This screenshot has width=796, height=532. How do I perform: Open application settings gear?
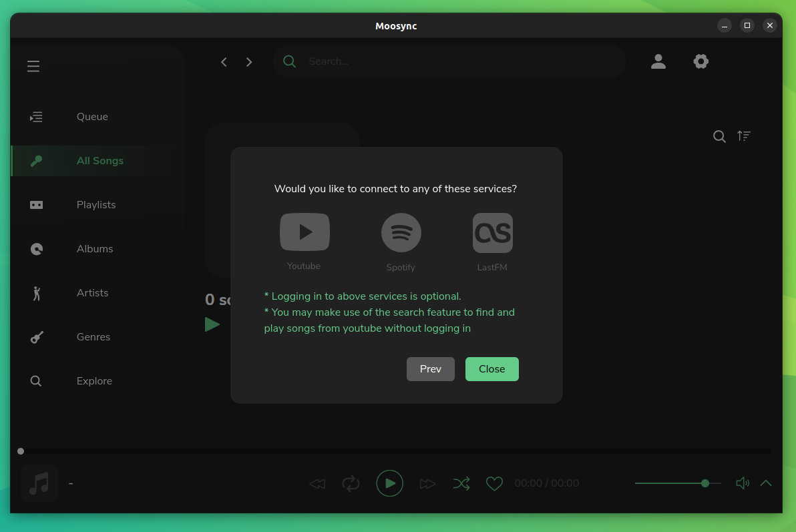click(701, 61)
